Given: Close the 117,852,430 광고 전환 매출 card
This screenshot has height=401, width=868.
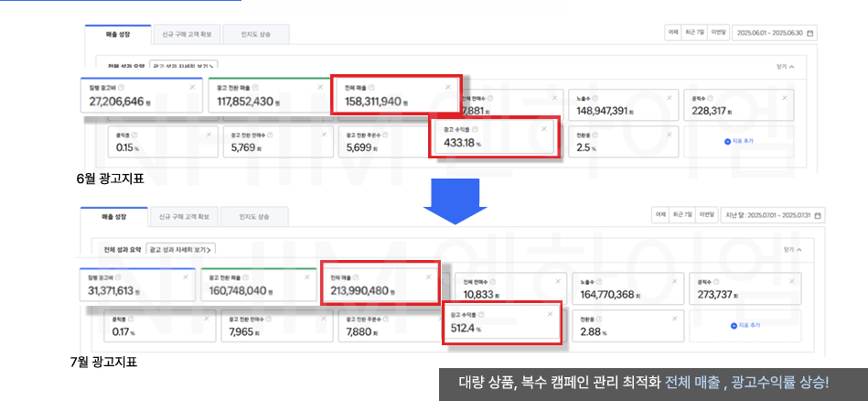Looking at the screenshot, I should tap(320, 87).
